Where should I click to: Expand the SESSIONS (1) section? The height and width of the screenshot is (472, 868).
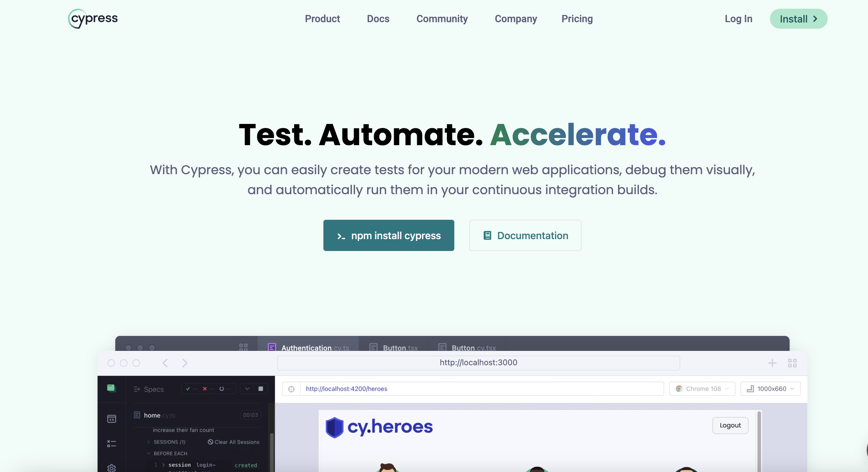pos(167,442)
